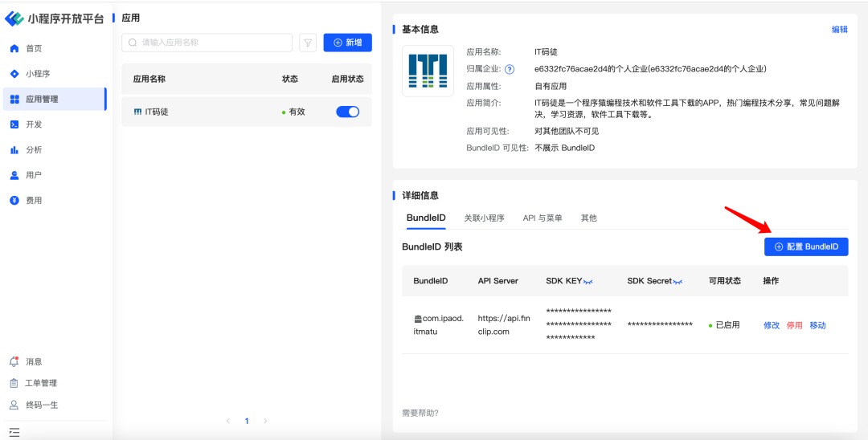Click the help question mark next to 归属企业
The height and width of the screenshot is (440, 868).
[510, 70]
